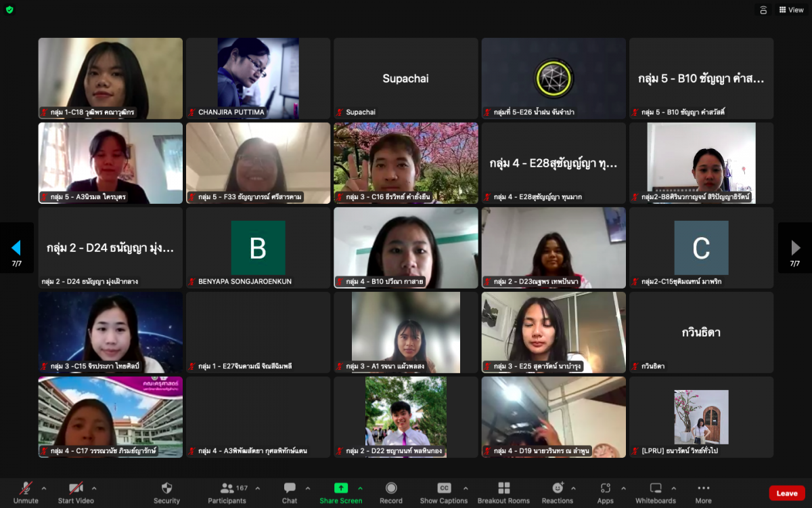Image resolution: width=812 pixels, height=508 pixels.
Task: Go to next page of video gallery
Action: (795, 248)
